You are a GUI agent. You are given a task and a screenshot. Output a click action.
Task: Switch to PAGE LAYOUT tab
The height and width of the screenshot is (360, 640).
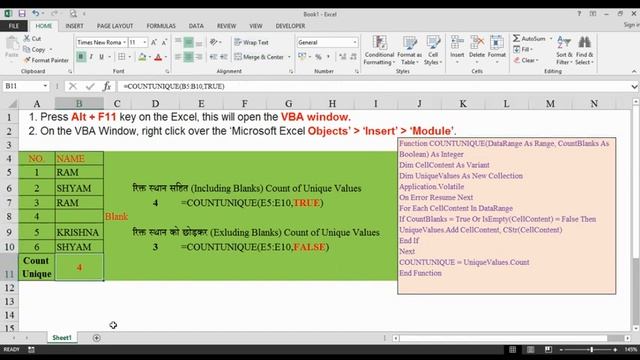[115, 26]
